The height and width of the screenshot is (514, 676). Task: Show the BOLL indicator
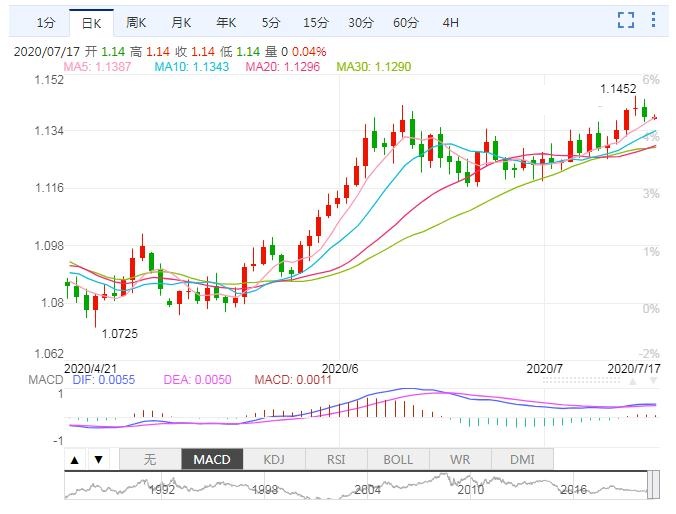398,460
